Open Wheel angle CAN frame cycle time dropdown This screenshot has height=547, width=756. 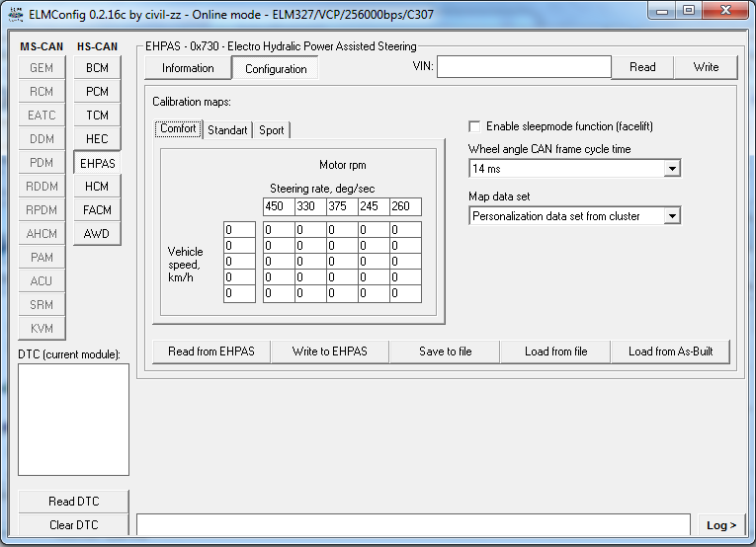672,169
